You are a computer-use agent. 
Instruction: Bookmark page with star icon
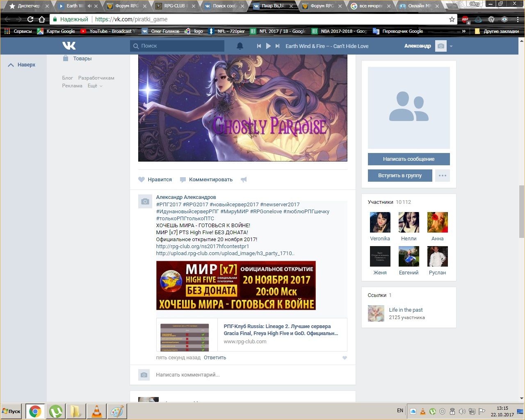tap(452, 19)
